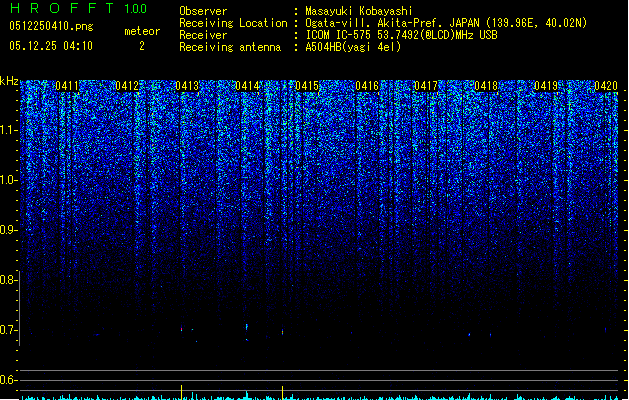Click the Receiving antenna field label

(x=230, y=47)
